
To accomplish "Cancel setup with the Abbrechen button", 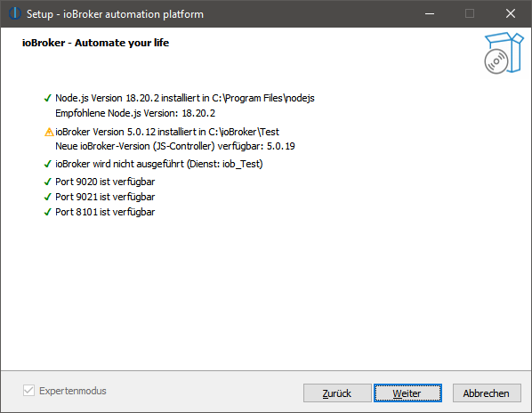I will click(487, 393).
